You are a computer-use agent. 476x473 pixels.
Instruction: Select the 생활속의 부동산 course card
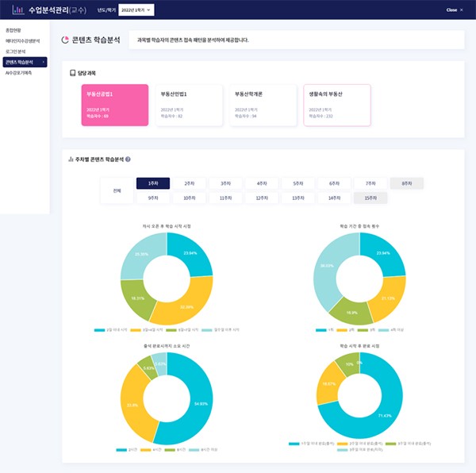(336, 105)
